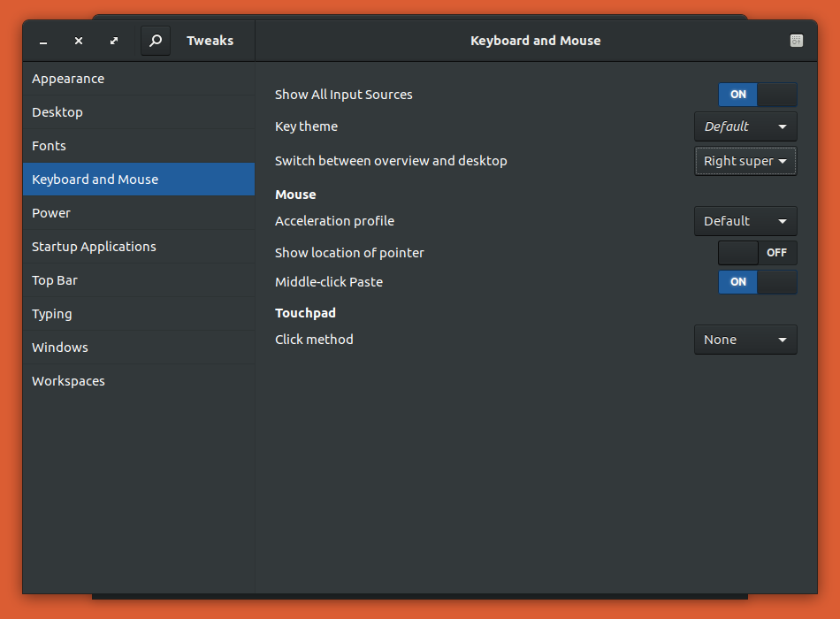Image resolution: width=840 pixels, height=619 pixels.
Task: Minimize the Tweaks window
Action: (x=43, y=42)
